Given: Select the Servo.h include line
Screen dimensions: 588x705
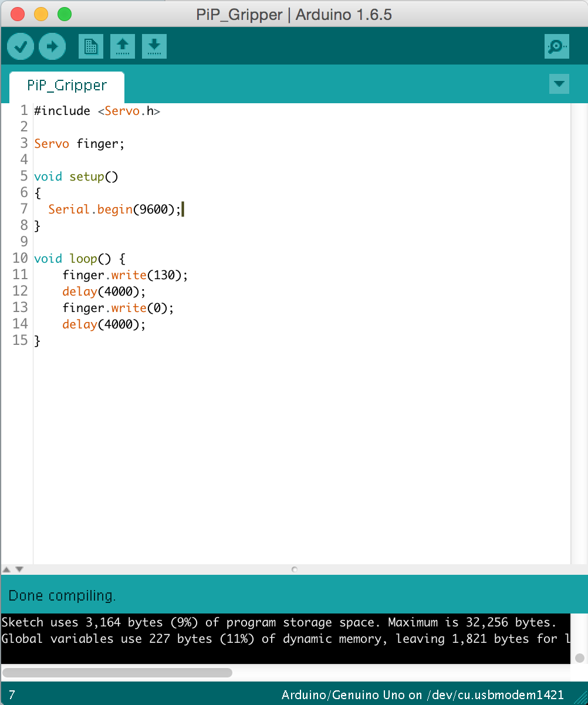Looking at the screenshot, I should click(97, 110).
